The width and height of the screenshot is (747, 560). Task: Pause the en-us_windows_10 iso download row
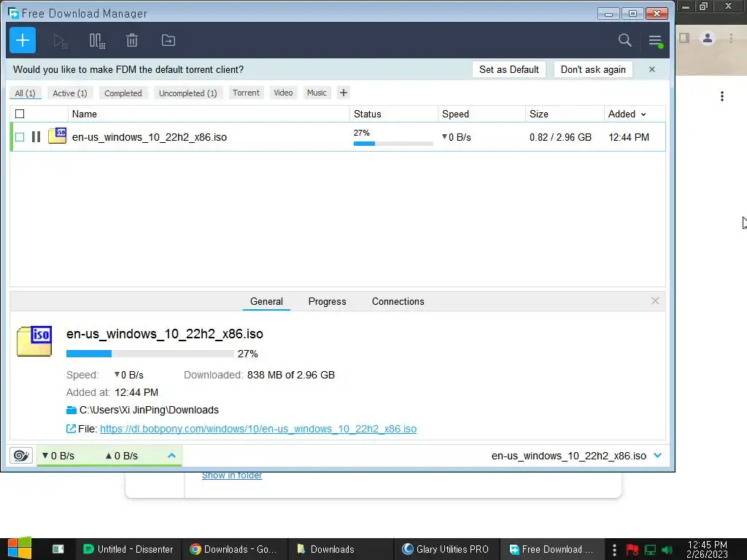tap(36, 137)
